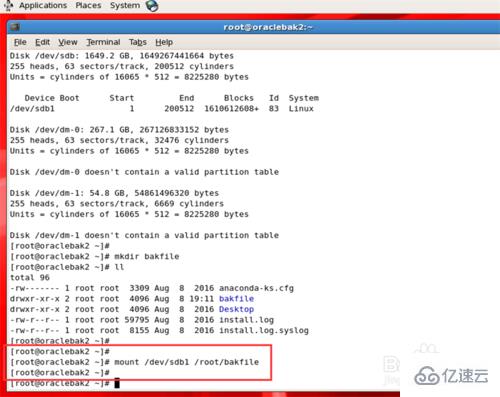The height and width of the screenshot is (397, 500).
Task: Click the install.log.syslog file name
Action: [x=264, y=331]
